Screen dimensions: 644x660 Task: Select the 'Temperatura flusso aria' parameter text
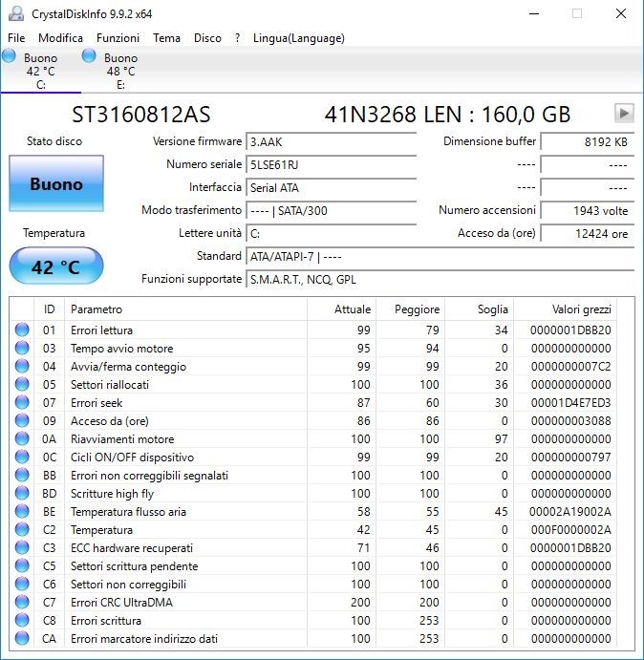click(128, 512)
